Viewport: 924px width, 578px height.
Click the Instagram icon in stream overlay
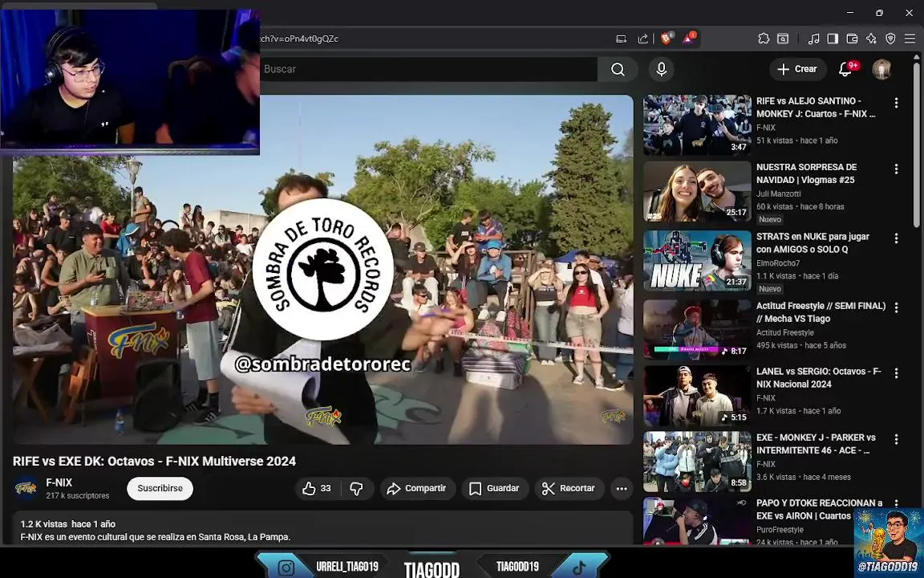click(286, 568)
